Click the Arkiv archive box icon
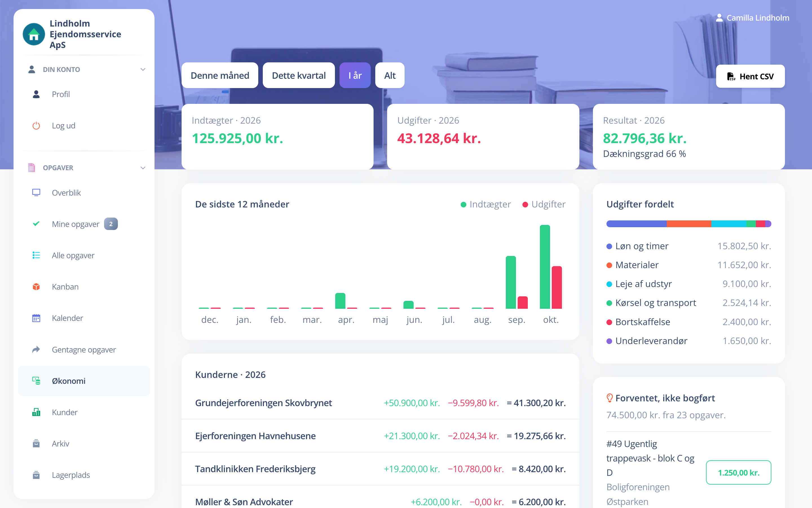Image resolution: width=812 pixels, height=508 pixels. coord(36,443)
